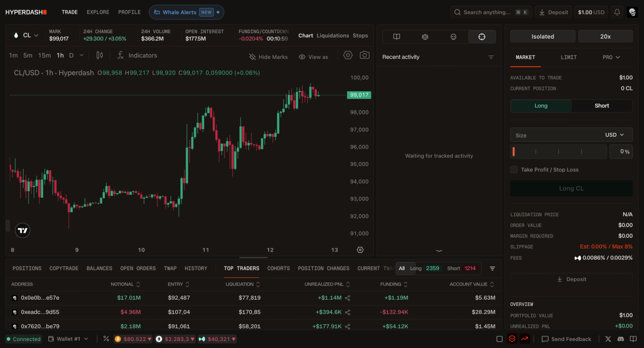Select the balance scales panel icon

click(425, 37)
